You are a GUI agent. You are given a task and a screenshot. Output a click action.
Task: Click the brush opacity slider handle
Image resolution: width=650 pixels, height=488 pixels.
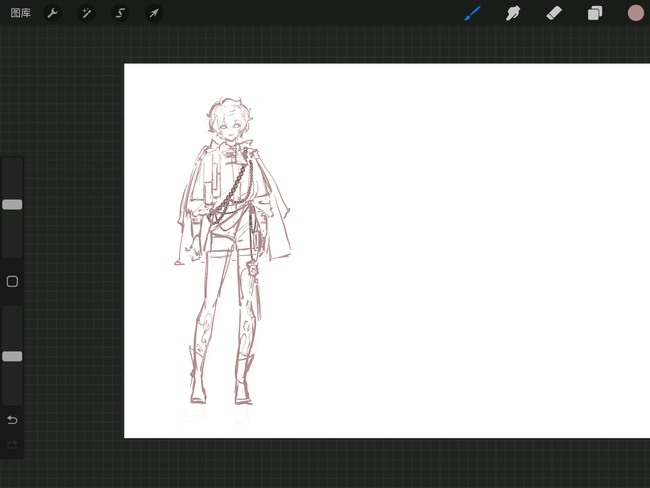(x=12, y=356)
